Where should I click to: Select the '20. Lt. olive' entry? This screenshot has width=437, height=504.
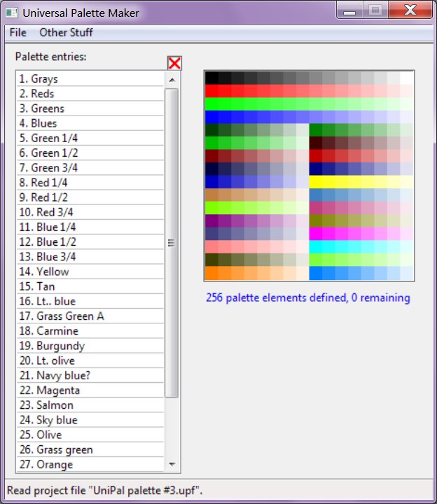click(x=90, y=360)
